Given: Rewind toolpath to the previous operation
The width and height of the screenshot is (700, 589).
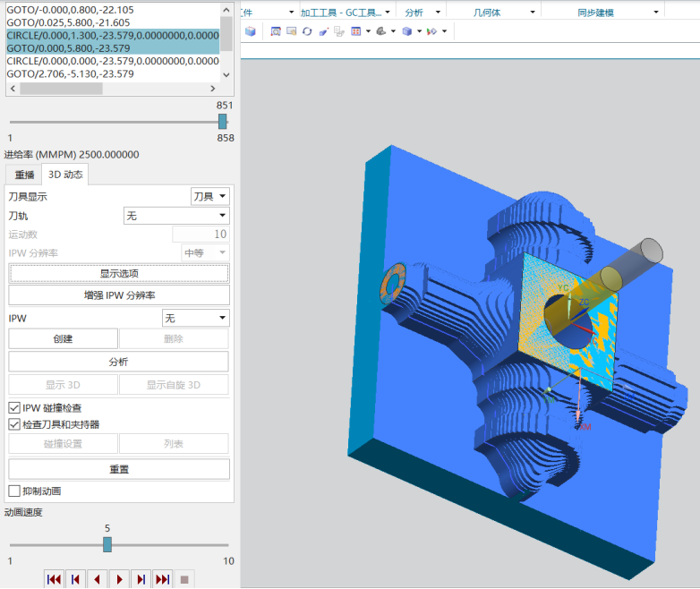Looking at the screenshot, I should pos(54,579).
